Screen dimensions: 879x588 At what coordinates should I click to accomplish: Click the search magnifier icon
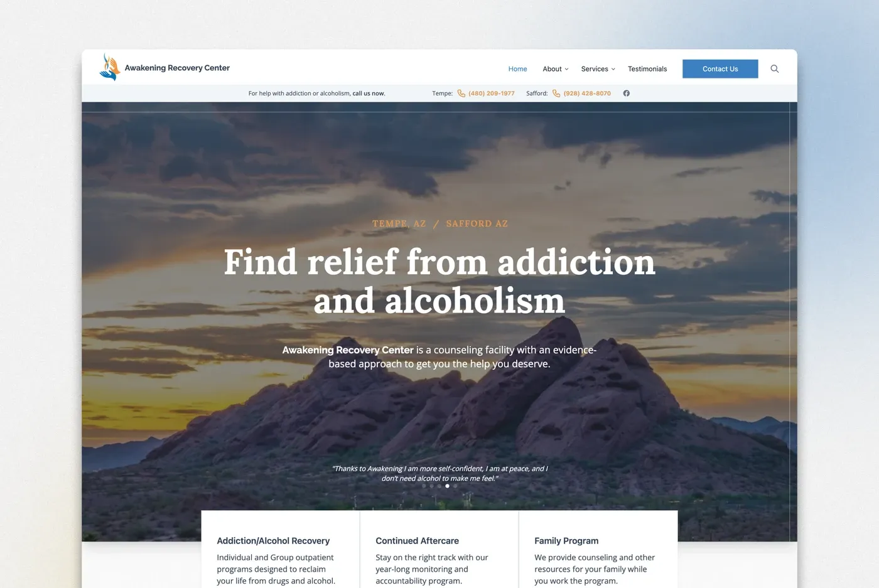(x=774, y=69)
